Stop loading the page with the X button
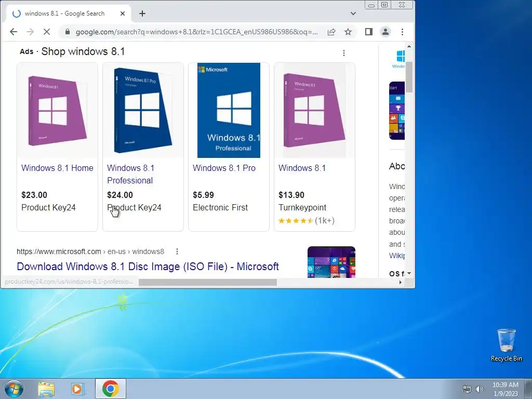 (47, 32)
